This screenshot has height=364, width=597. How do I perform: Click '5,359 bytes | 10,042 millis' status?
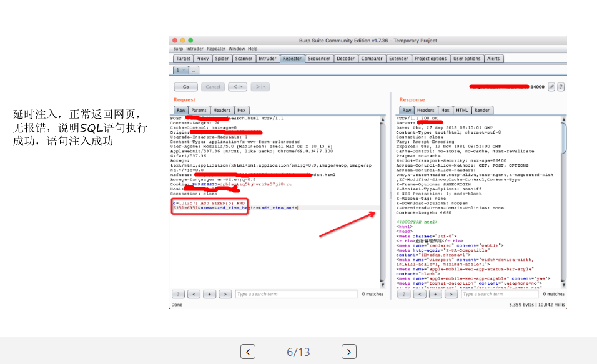pos(537,305)
